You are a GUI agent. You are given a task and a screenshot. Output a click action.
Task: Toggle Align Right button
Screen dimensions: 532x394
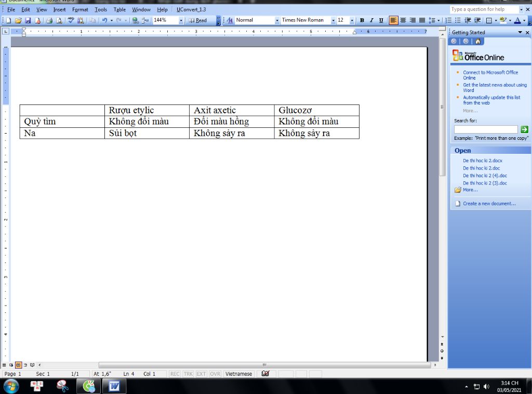pyautogui.click(x=413, y=20)
